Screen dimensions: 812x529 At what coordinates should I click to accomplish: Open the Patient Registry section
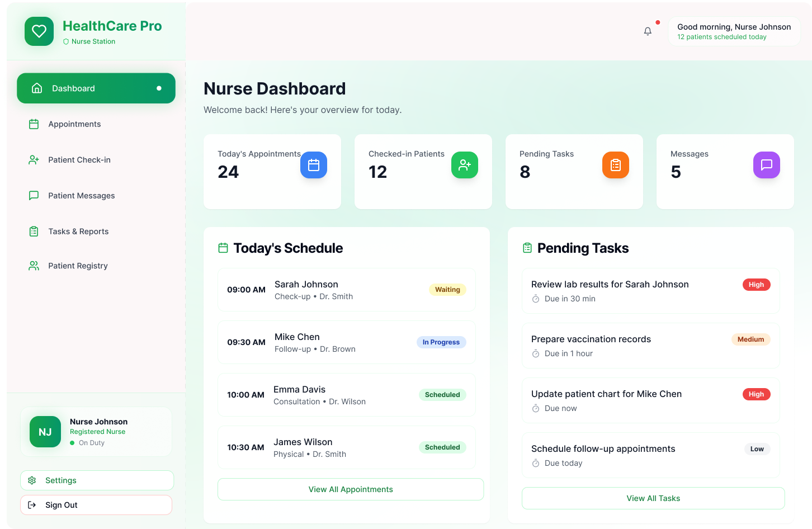click(78, 266)
